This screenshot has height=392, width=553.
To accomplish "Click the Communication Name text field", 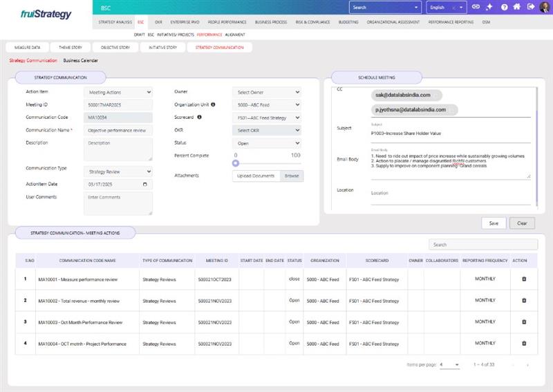I will click(x=118, y=130).
